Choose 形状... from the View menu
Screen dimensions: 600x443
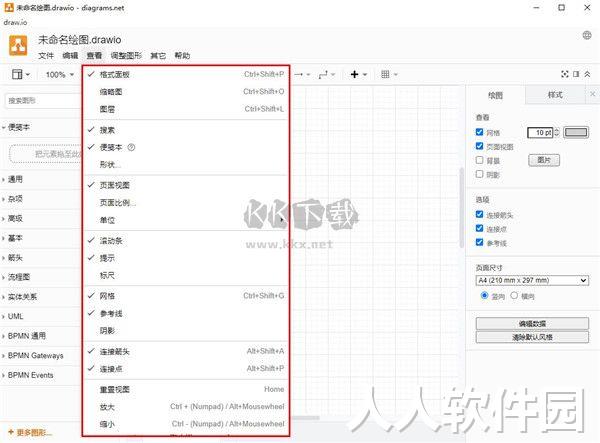[186, 164]
